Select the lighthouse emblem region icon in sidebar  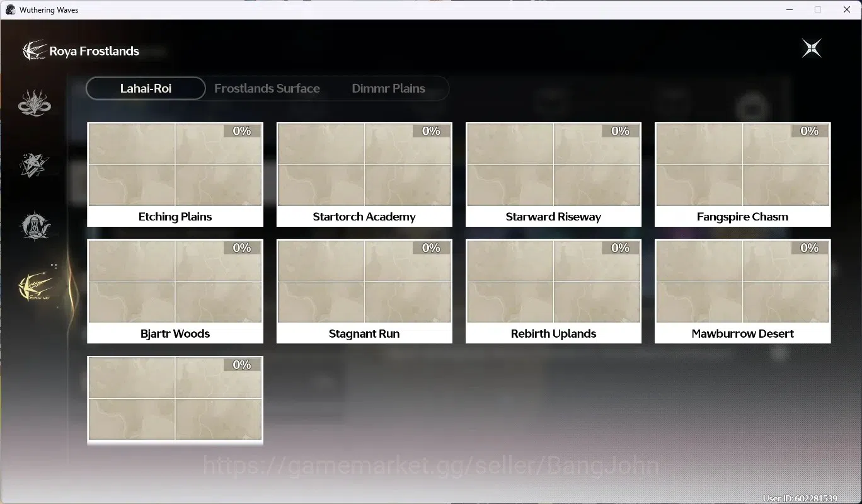(35, 226)
